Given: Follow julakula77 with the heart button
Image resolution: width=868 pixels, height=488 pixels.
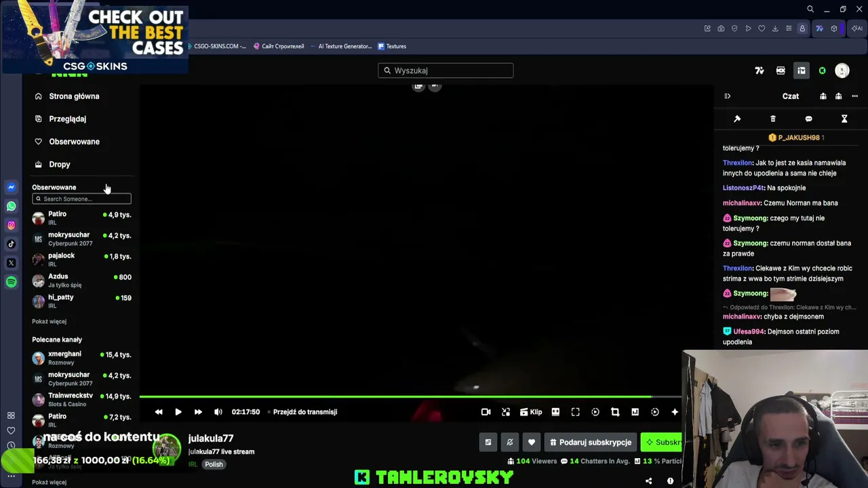Looking at the screenshot, I should click(x=532, y=443).
